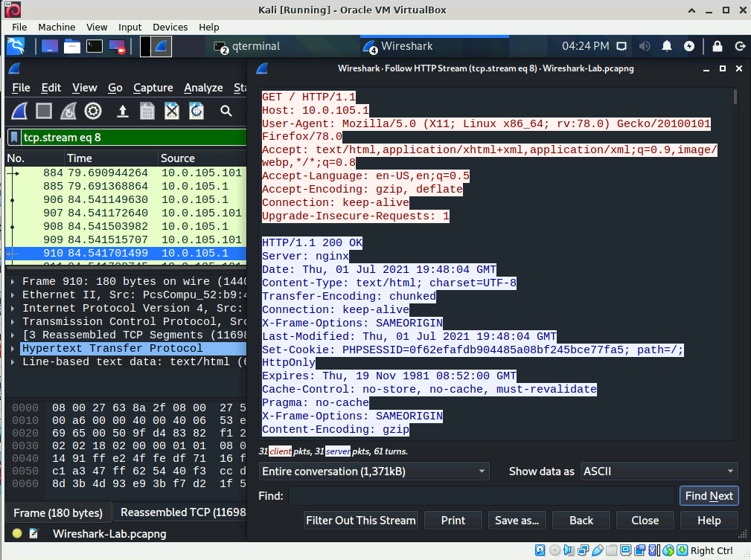Viewport: 751px width, 560px height.
Task: Click the Find text field
Action: [482, 496]
